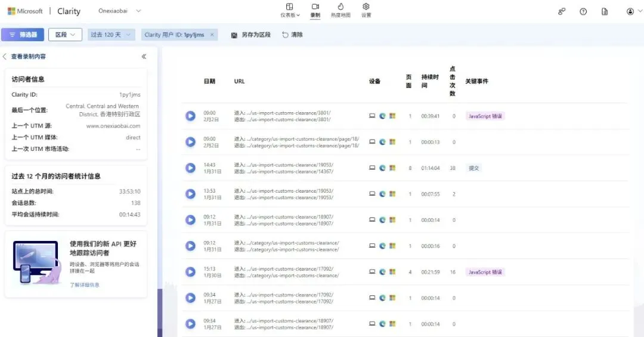This screenshot has height=337, width=644.
Task: Click the 清除 clear filters button
Action: [x=292, y=35]
